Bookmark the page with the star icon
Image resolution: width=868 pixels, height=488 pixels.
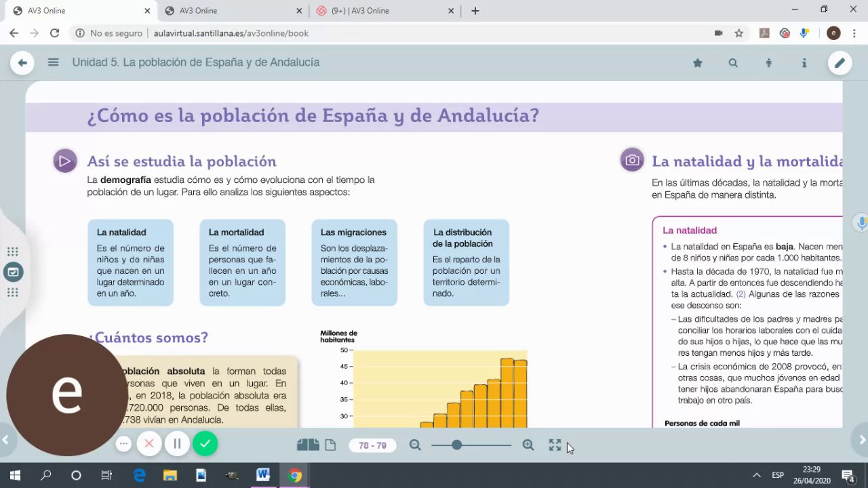click(x=698, y=63)
